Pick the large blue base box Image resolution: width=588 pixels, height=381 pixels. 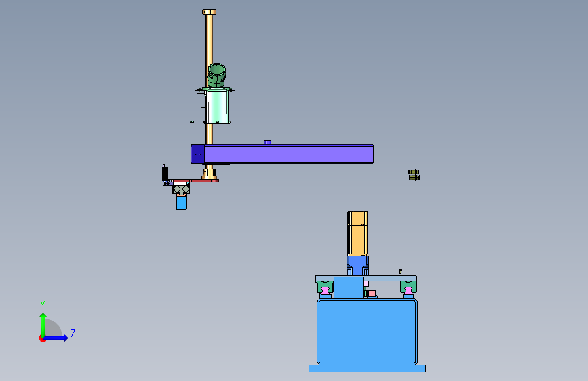tap(367, 332)
